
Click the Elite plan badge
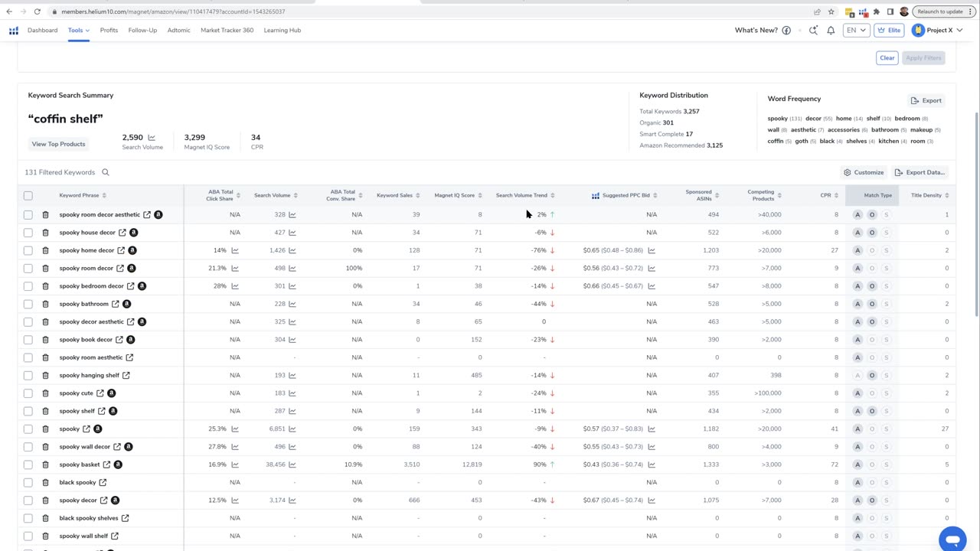(x=888, y=31)
